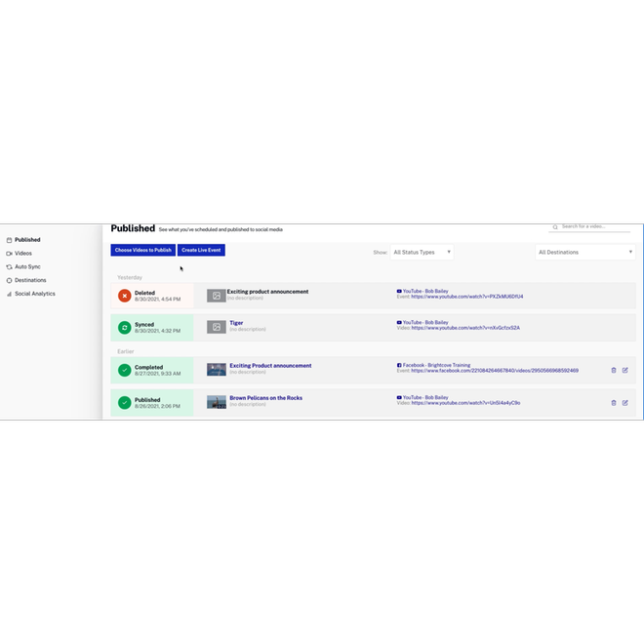Screen dimensions: 644x644
Task: Click Choose Videos to Publish button
Action: pos(143,250)
